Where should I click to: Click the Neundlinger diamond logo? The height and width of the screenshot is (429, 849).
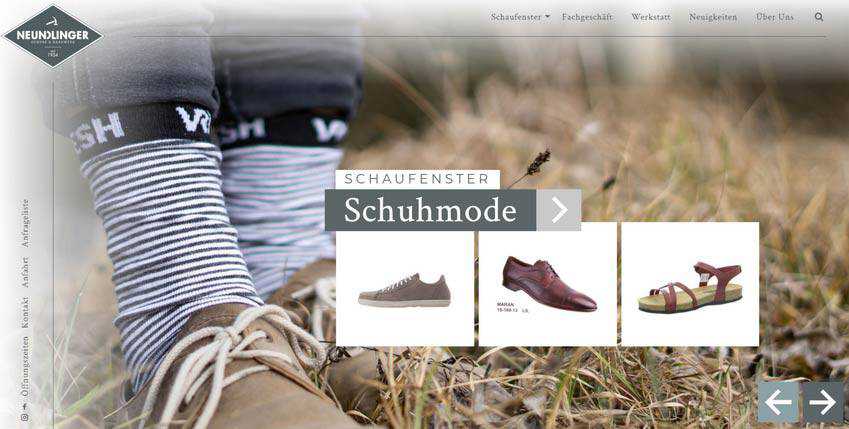click(53, 36)
